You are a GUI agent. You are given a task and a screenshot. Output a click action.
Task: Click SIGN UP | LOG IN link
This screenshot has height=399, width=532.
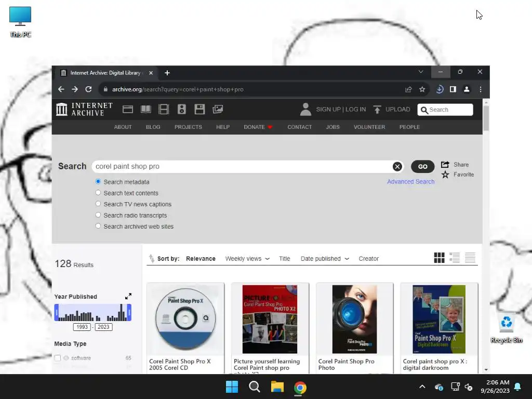pos(341,109)
